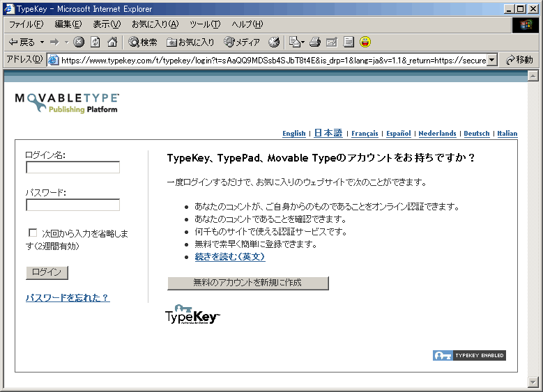Click the Windows logo throbber icon

[526, 24]
